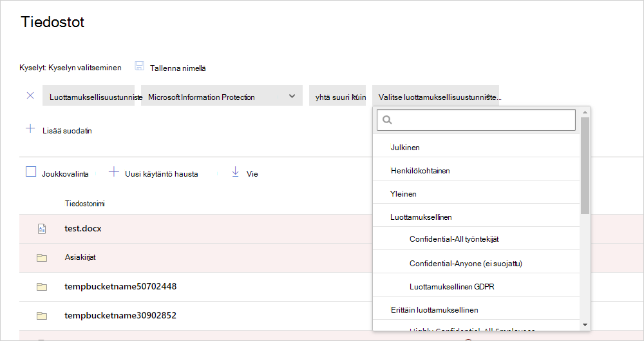Click the plus icon beside Uusi käytäntö hausta

point(114,172)
